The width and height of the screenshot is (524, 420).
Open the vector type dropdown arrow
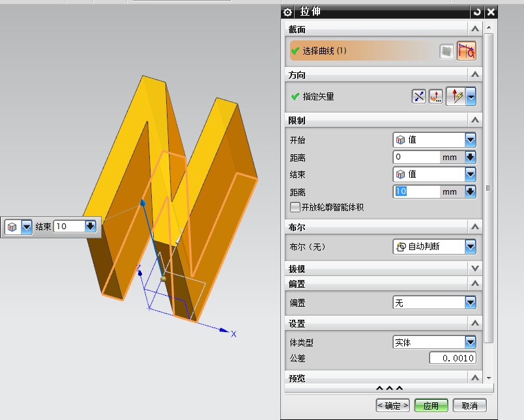[x=471, y=97]
